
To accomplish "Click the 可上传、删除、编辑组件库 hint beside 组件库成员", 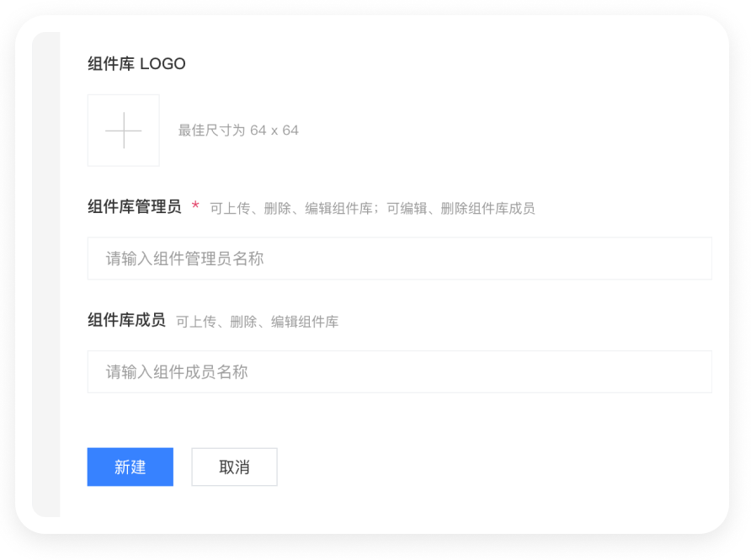I will [x=257, y=322].
